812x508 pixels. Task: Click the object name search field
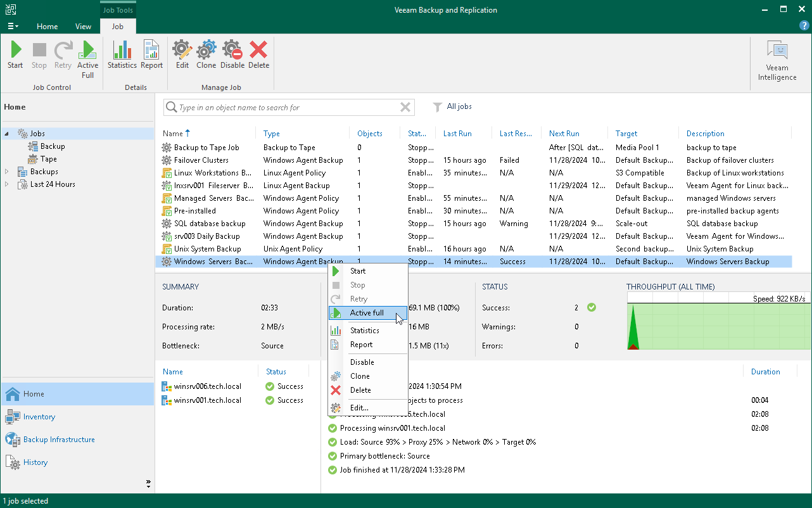coord(288,108)
